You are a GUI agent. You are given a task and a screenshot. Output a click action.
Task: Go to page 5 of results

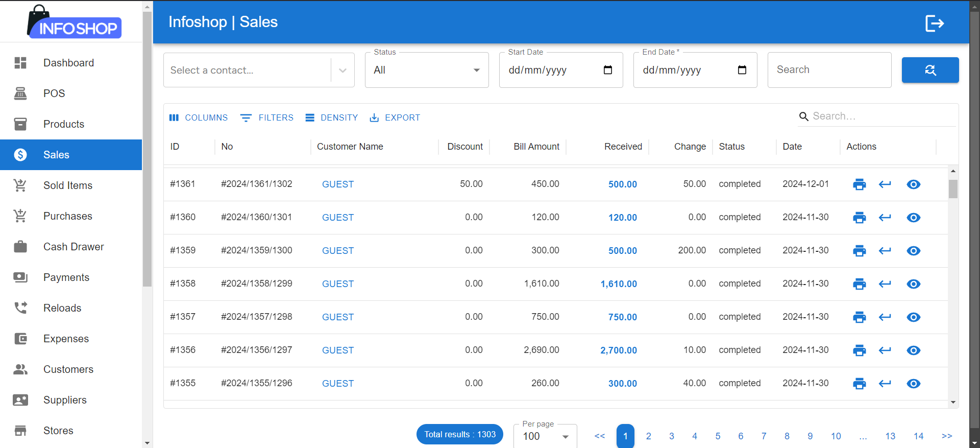pos(718,436)
